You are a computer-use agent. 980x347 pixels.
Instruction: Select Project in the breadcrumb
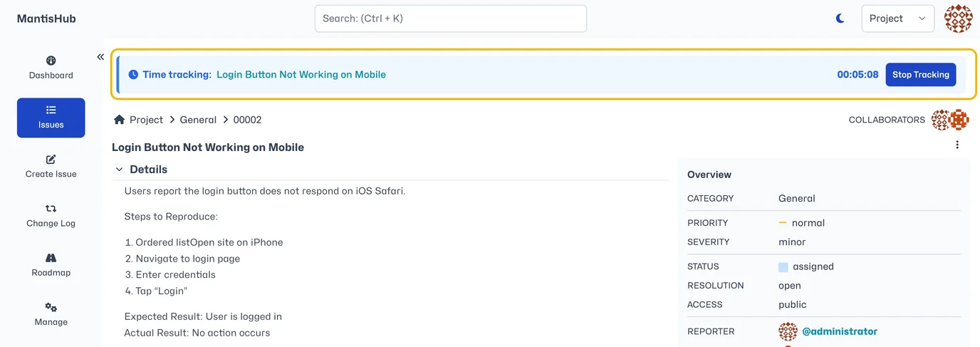pos(146,120)
